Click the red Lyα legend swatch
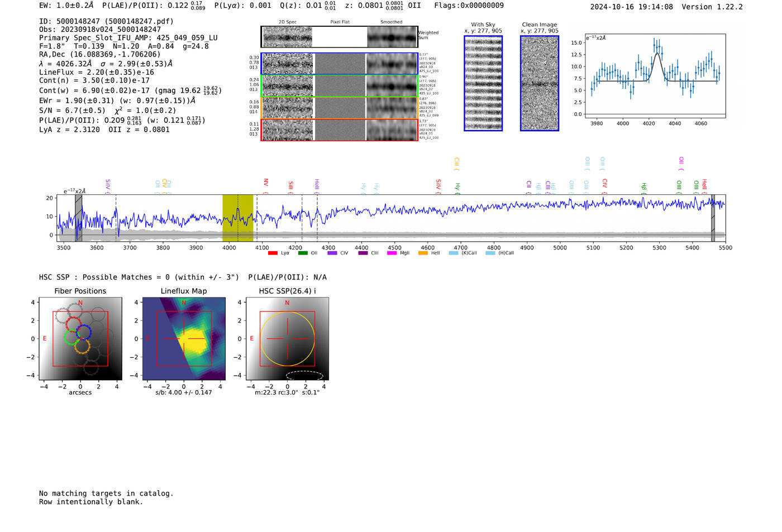This screenshot has width=782, height=532. tap(273, 253)
